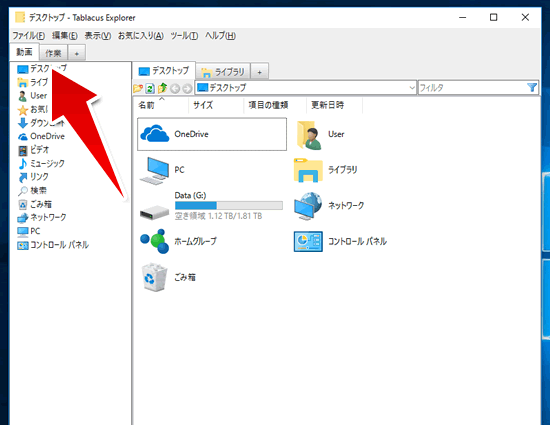Screen dimensions: 550x425
Task: Go up one folder with arrow icon
Action: [x=162, y=88]
